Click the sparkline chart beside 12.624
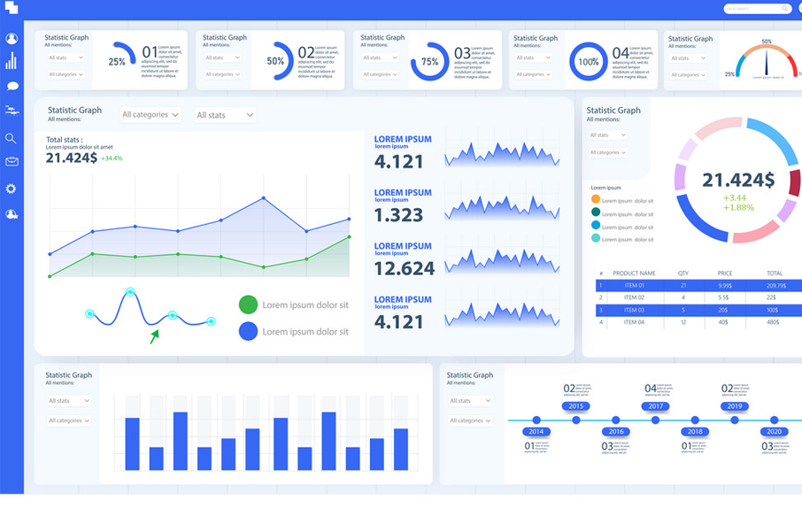 502,260
